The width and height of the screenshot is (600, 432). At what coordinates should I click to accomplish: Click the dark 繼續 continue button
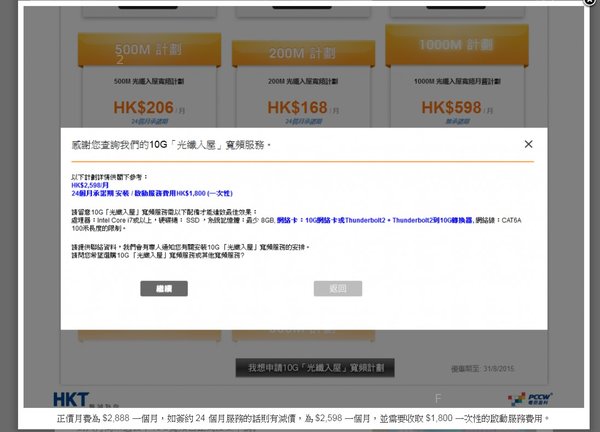point(164,289)
